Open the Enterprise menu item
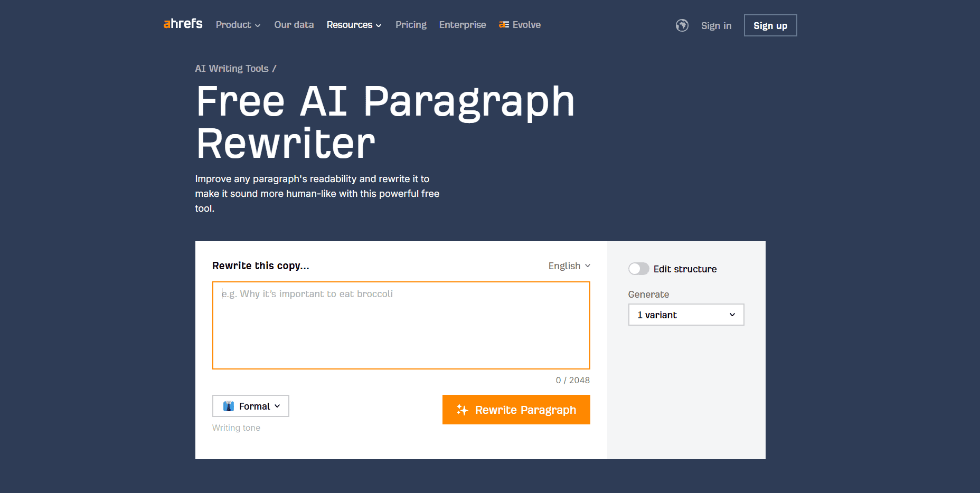Viewport: 980px width, 493px height. (463, 25)
